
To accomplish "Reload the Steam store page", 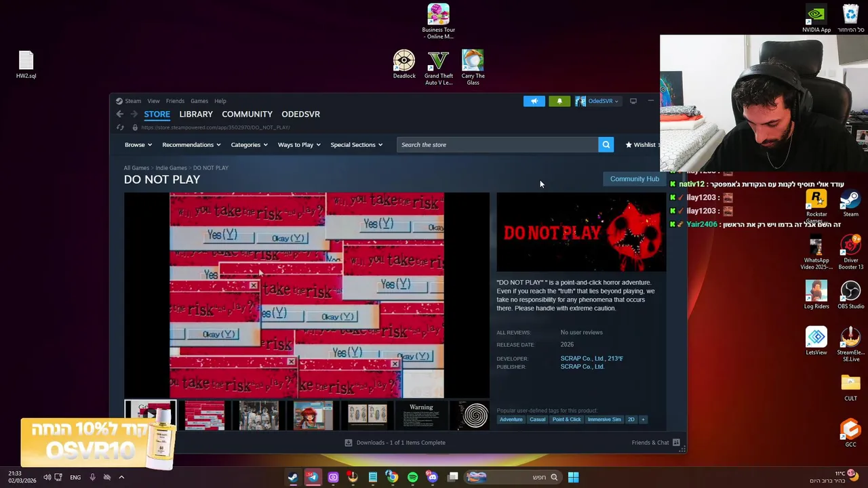I will tap(120, 127).
